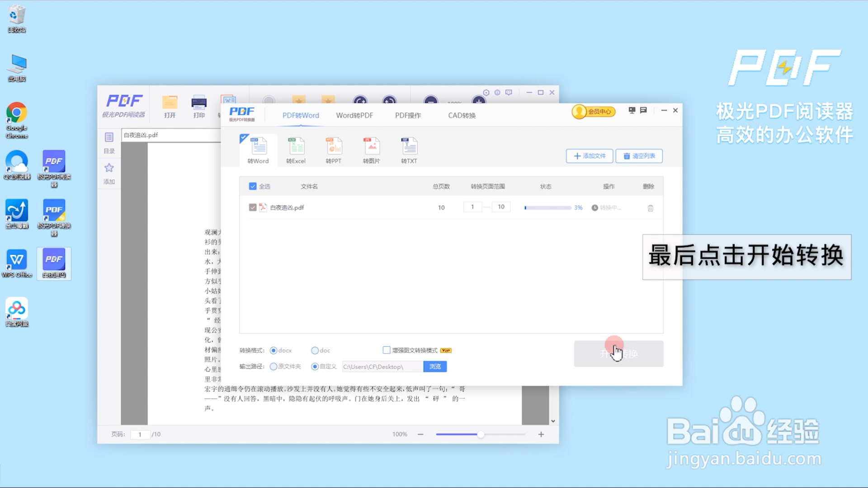Switch to the Word转PDF tab
Image resolution: width=868 pixels, height=488 pixels.
click(354, 115)
